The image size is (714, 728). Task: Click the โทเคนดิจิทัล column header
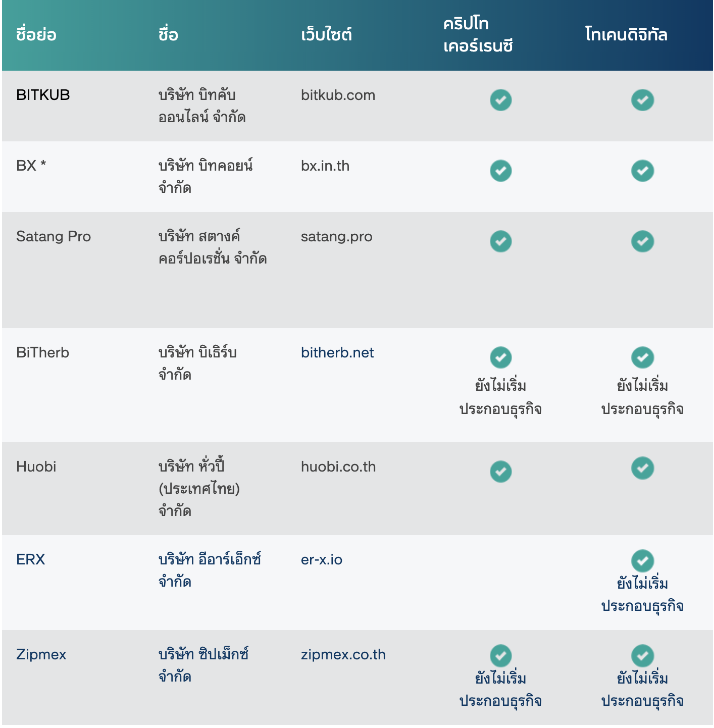627,34
